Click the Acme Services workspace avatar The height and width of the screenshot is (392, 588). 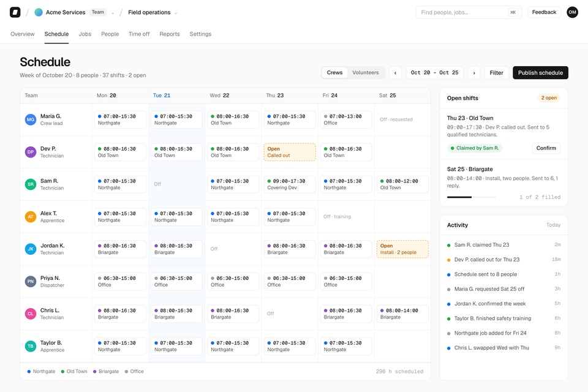click(38, 12)
